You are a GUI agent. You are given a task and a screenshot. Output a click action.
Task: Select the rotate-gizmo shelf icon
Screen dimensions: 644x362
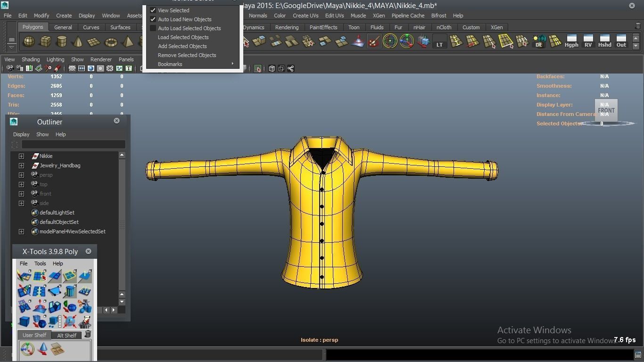pos(407,42)
